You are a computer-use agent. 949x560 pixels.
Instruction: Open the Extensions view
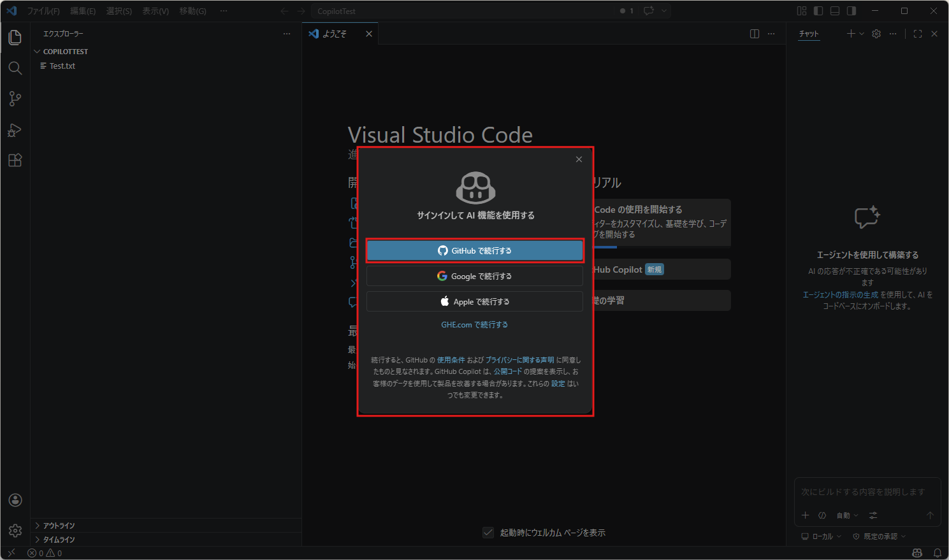coord(15,161)
